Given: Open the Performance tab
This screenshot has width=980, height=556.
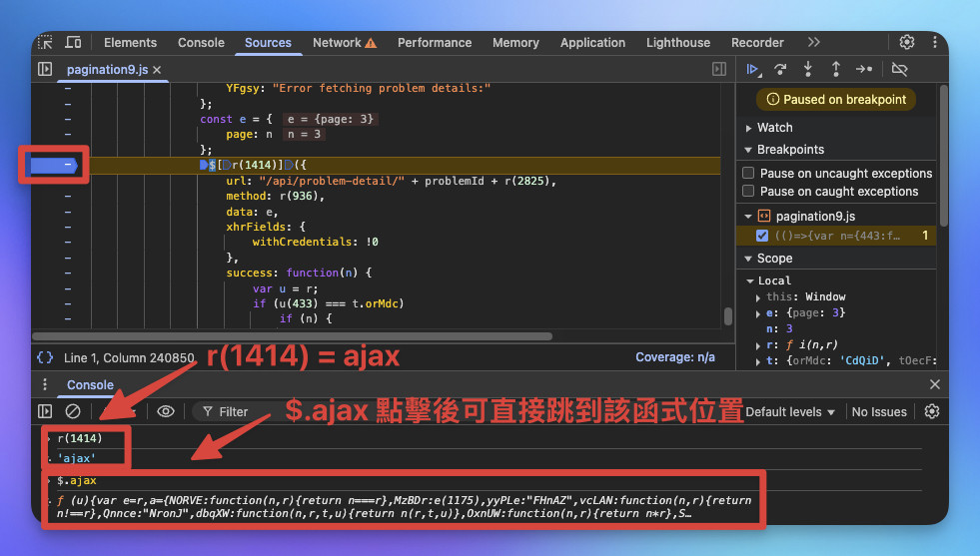Looking at the screenshot, I should point(435,43).
